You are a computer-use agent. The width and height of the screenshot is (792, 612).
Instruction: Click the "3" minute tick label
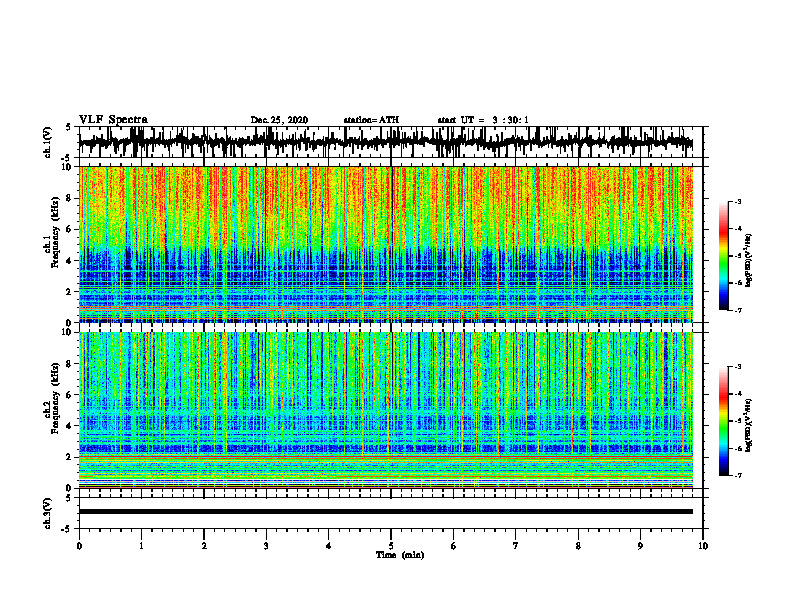(266, 546)
